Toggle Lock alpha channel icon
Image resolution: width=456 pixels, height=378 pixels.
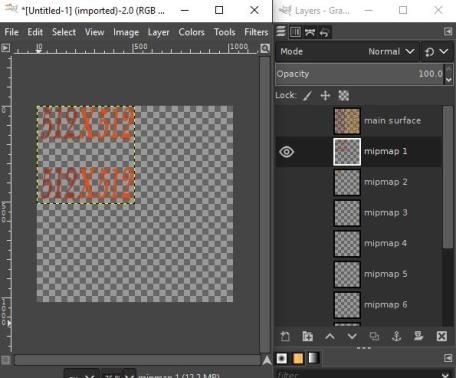point(344,96)
